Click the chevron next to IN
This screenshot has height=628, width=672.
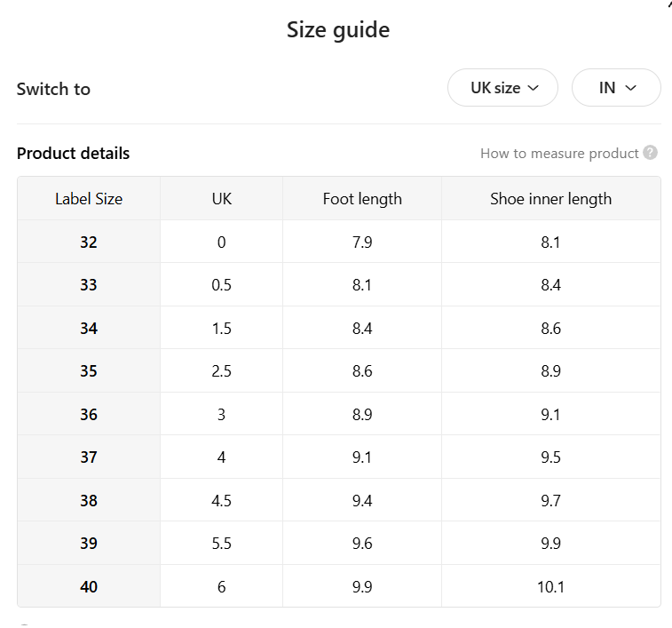tap(631, 88)
